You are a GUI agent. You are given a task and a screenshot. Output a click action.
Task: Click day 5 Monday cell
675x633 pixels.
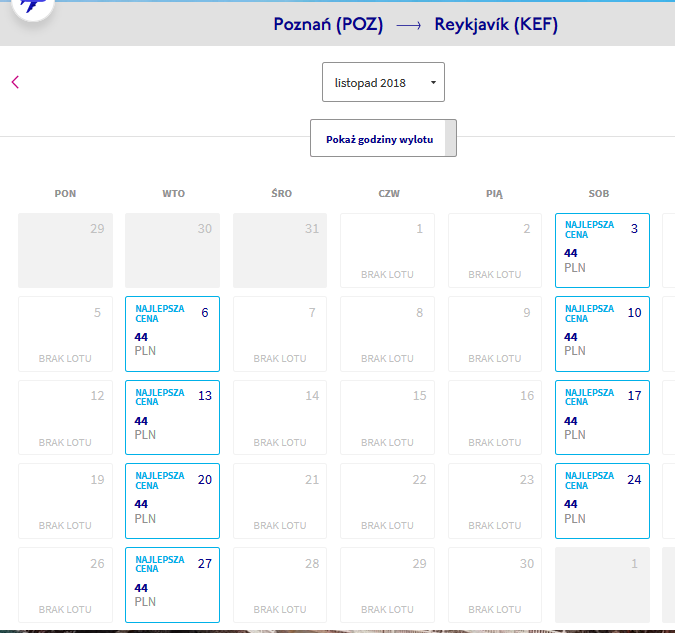tap(65, 334)
